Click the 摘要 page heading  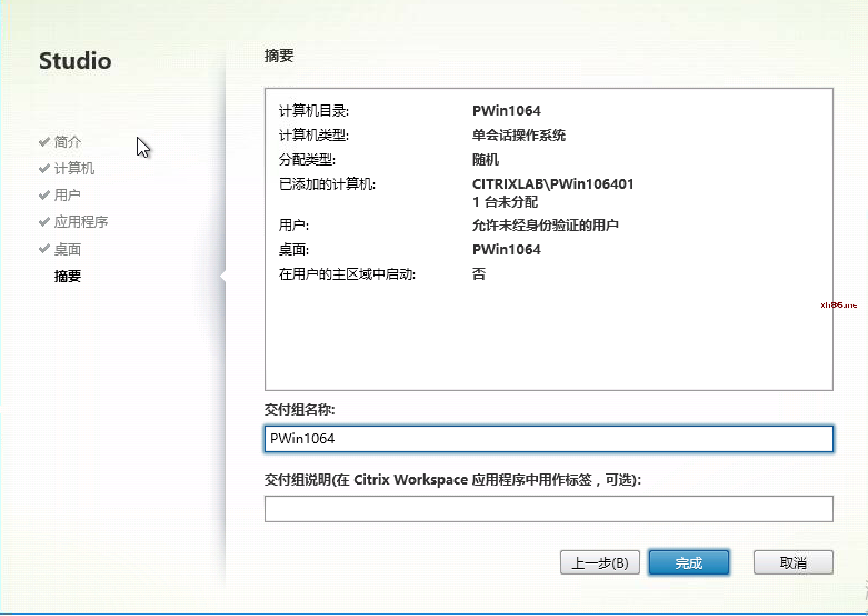tap(279, 56)
